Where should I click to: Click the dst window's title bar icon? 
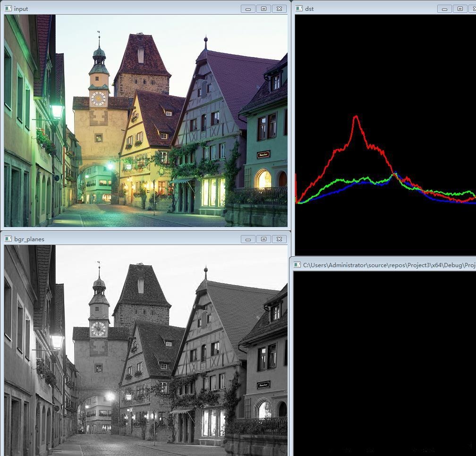click(299, 8)
